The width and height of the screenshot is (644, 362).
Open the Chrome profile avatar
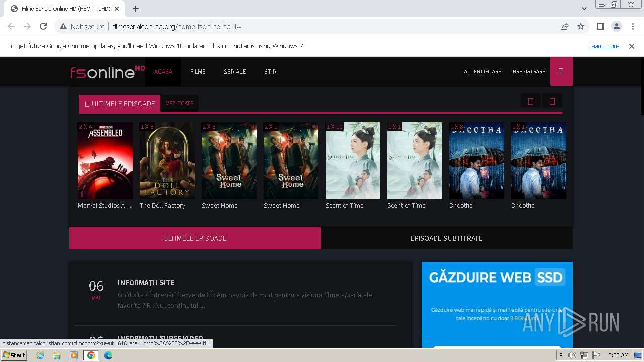(x=616, y=26)
